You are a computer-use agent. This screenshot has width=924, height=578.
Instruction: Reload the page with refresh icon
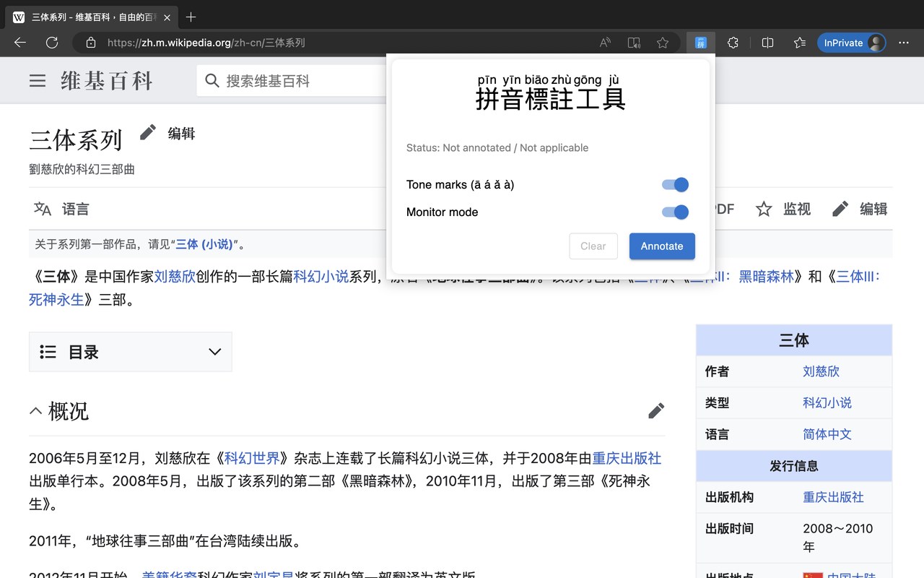pyautogui.click(x=52, y=43)
